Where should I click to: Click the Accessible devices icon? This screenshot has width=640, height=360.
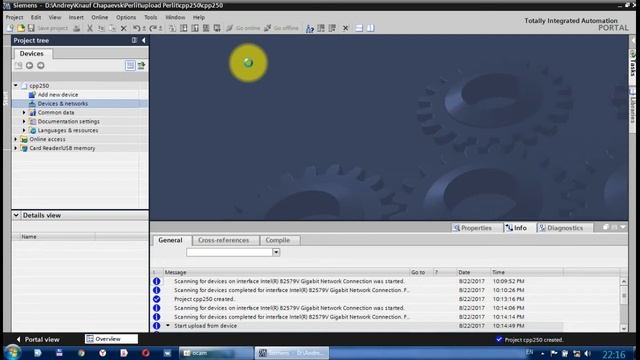310,28
